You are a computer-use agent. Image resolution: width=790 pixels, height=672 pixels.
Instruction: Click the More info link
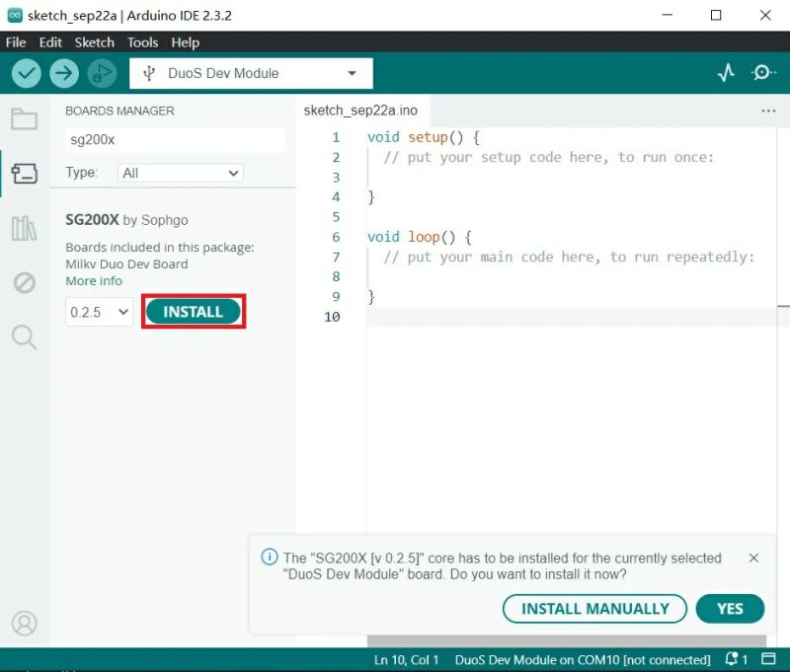(x=93, y=280)
